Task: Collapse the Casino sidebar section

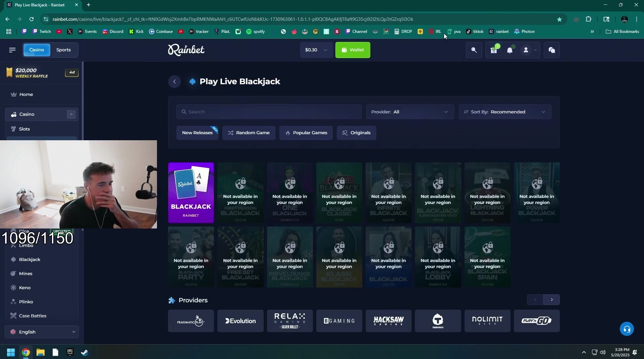Action: [71, 114]
